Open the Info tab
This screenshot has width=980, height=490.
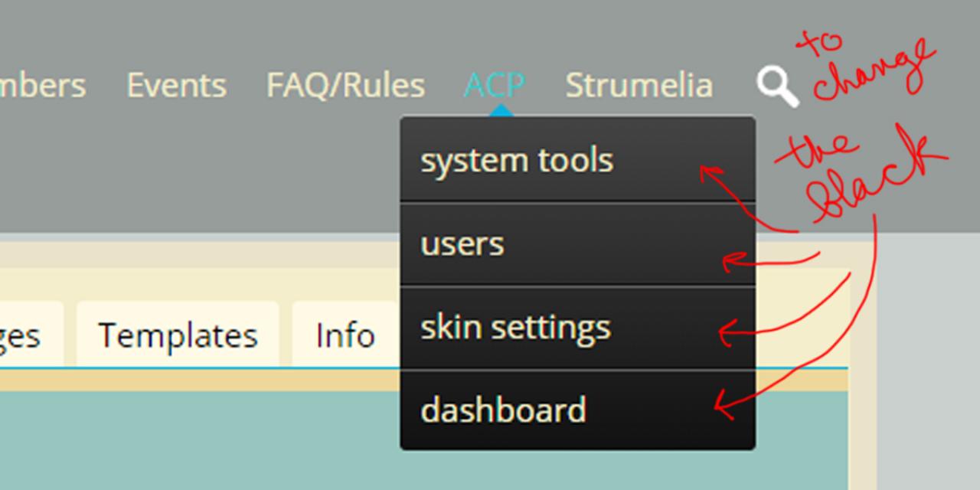point(345,335)
